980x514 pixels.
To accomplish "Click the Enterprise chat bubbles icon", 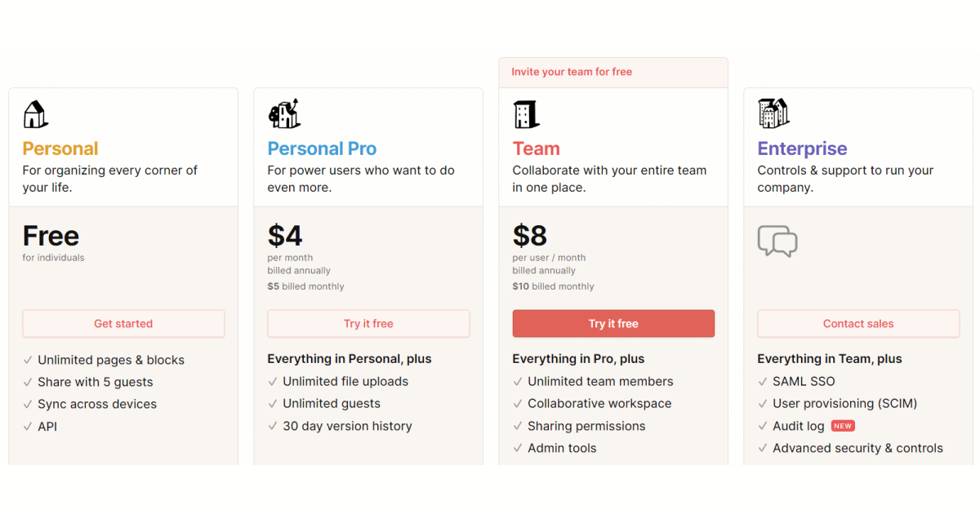I will click(777, 241).
